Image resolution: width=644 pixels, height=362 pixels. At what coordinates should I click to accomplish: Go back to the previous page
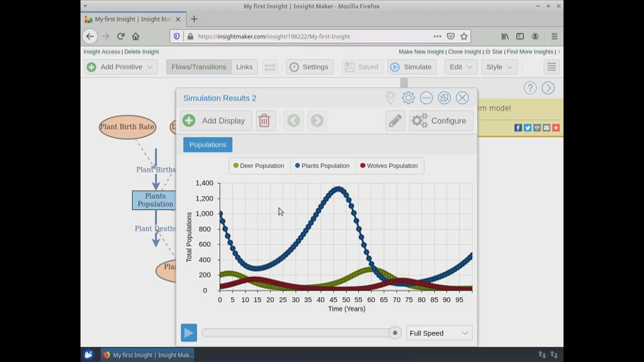pyautogui.click(x=90, y=36)
